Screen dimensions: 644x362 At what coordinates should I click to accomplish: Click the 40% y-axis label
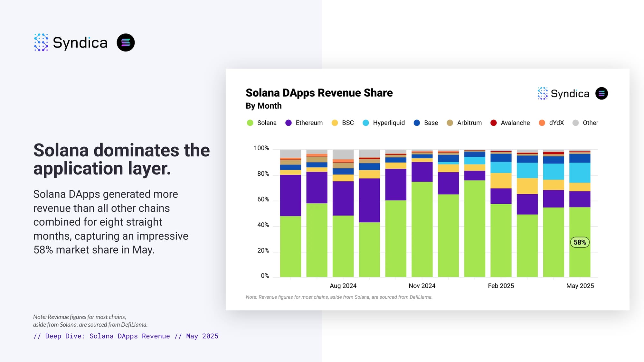[263, 225]
